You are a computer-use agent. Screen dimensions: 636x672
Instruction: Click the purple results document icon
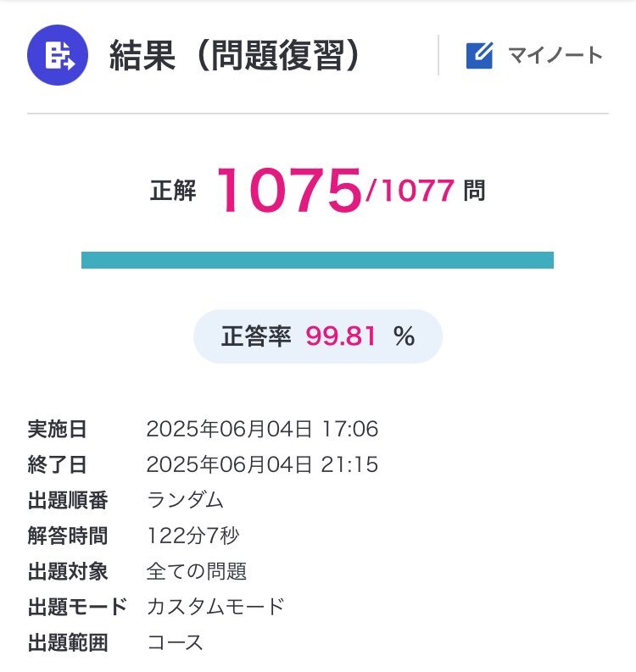click(x=58, y=55)
